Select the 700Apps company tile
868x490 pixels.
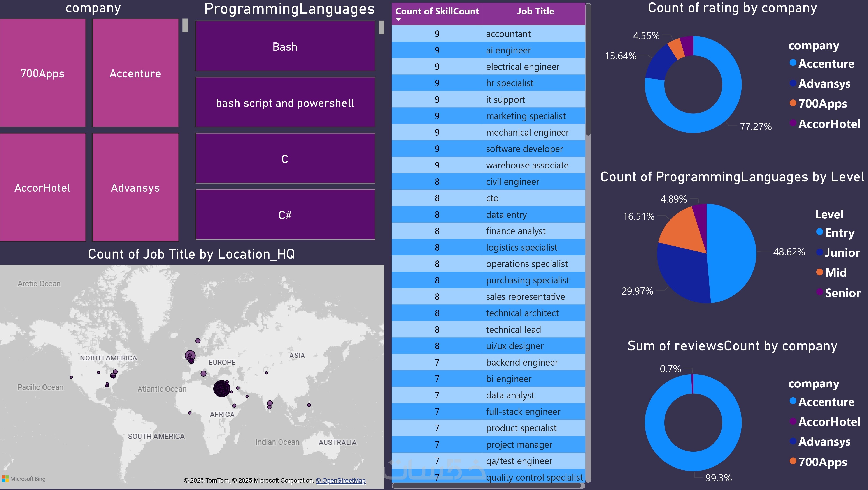click(x=43, y=73)
